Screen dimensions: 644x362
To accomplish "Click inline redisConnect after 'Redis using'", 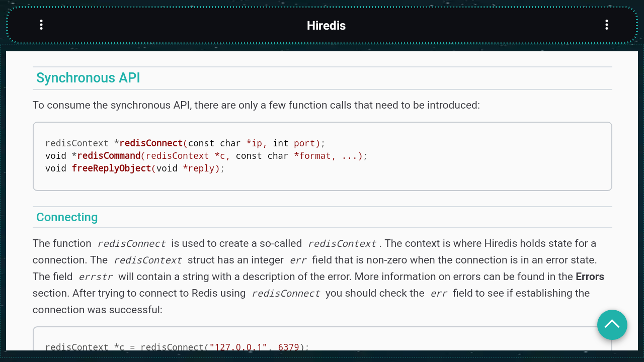I will (286, 294).
